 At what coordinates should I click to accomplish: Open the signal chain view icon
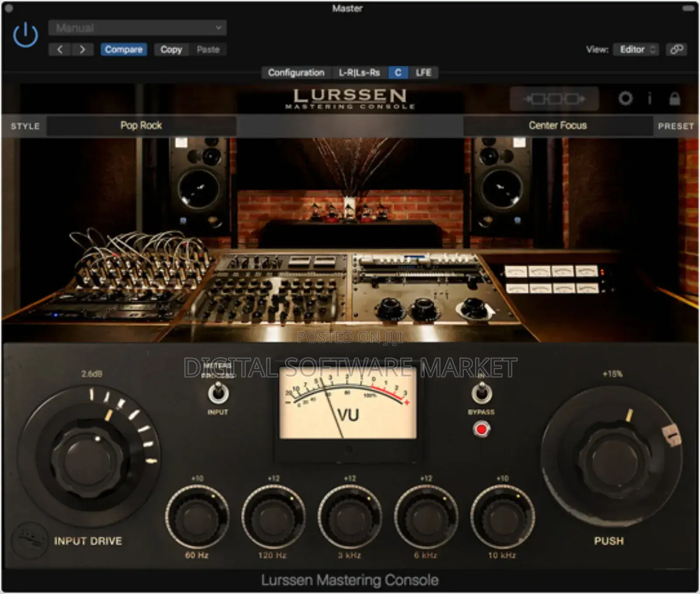554,99
